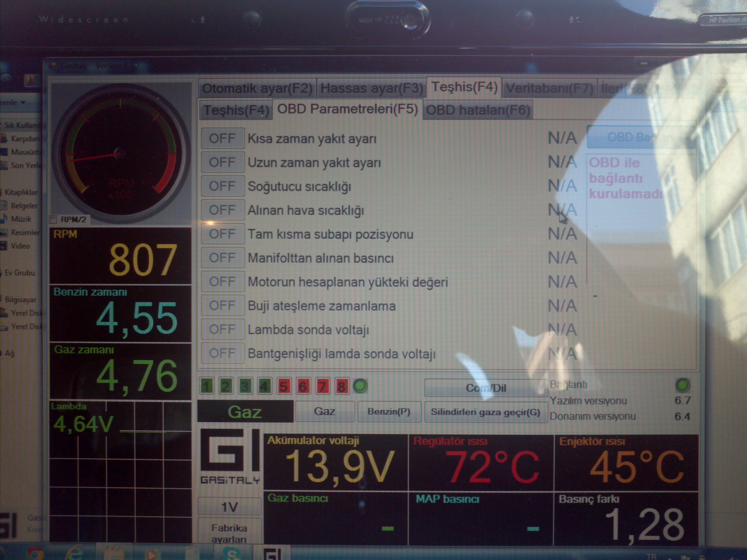Toggle Tam kısma subapı pozisyonu switch

223,234
